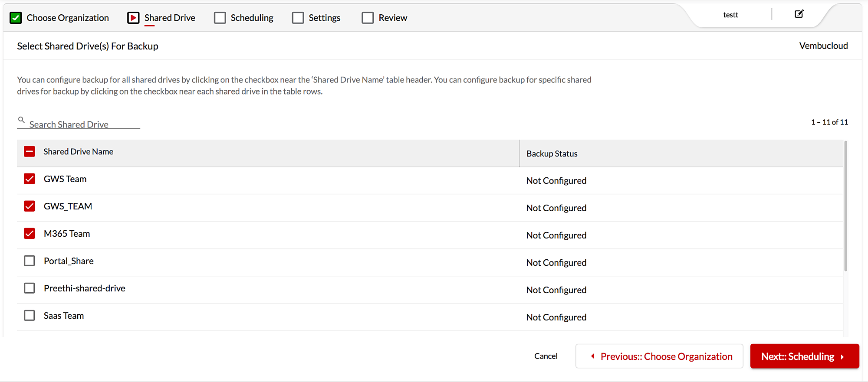Screen dimensions: 868x382
Task: Click Not Configured status for Saas Team
Action: (556, 317)
